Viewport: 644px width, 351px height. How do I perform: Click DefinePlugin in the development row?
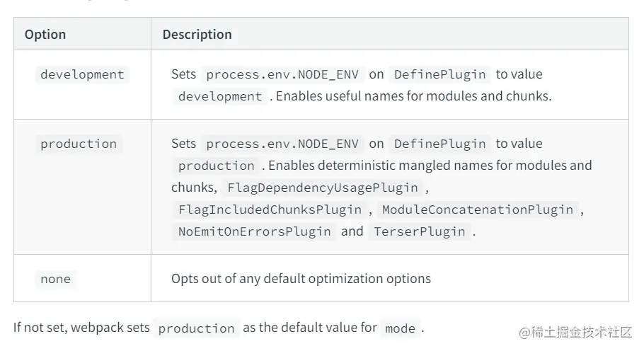pos(439,74)
